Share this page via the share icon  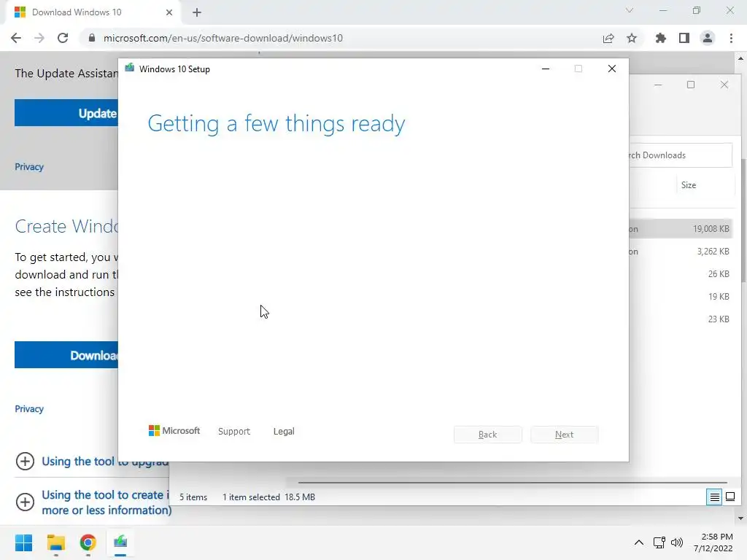tap(608, 38)
